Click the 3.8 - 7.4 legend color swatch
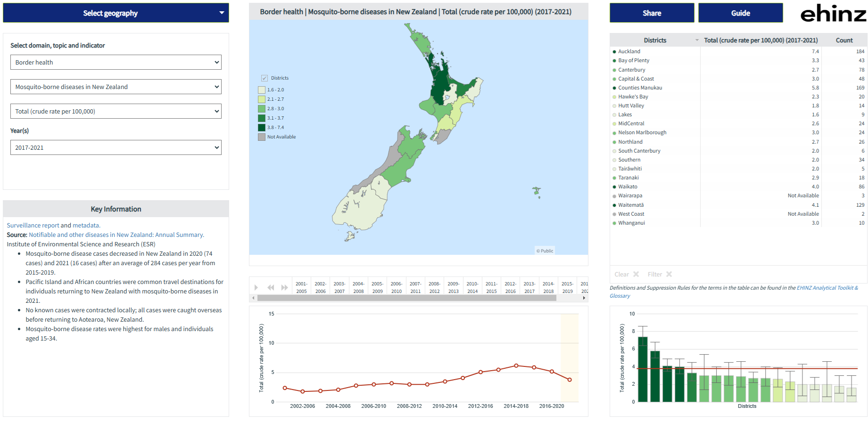Viewport: 868px width, 422px height. (x=262, y=128)
